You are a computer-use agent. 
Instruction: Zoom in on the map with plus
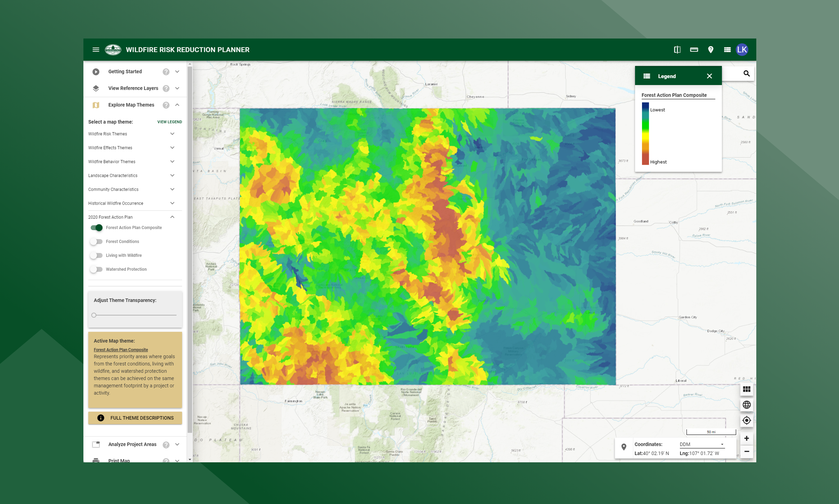(x=746, y=439)
